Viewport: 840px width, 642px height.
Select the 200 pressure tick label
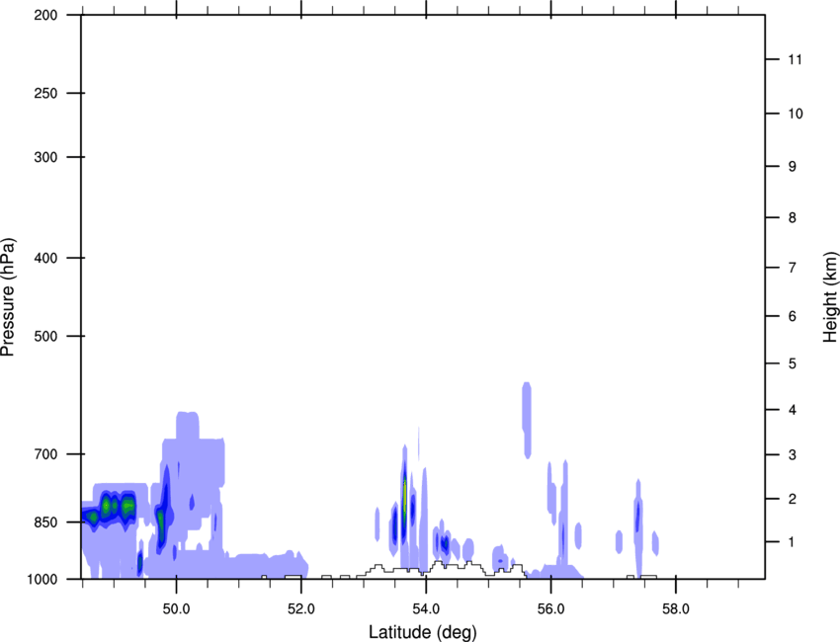click(x=45, y=15)
